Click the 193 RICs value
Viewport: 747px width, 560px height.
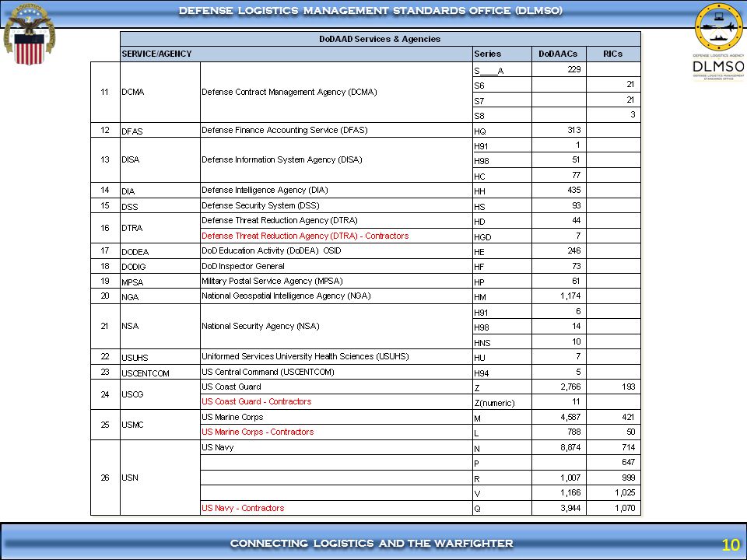(629, 387)
